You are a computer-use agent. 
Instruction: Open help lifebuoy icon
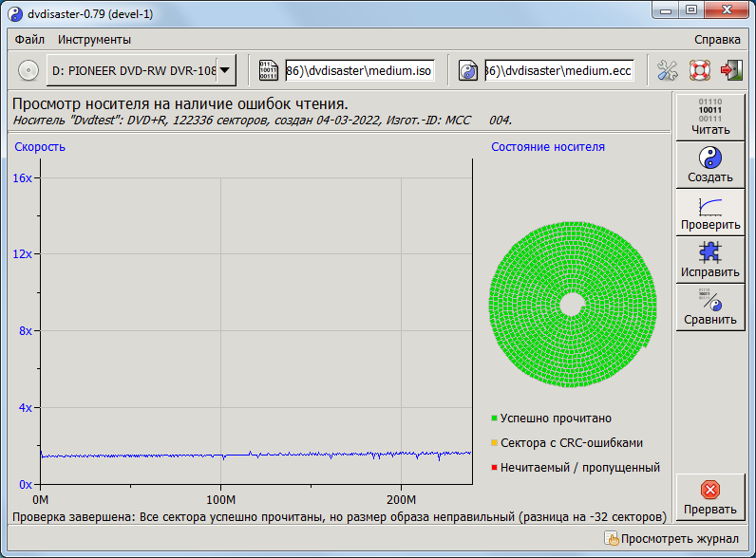[700, 70]
